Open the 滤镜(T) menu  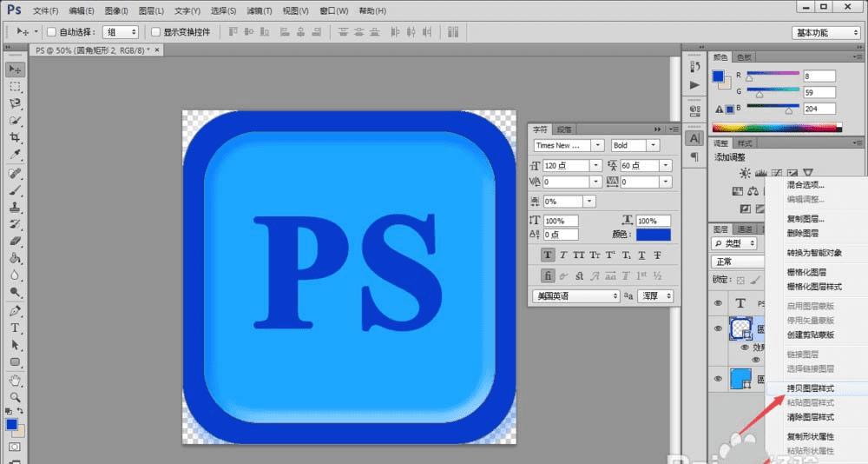259,10
